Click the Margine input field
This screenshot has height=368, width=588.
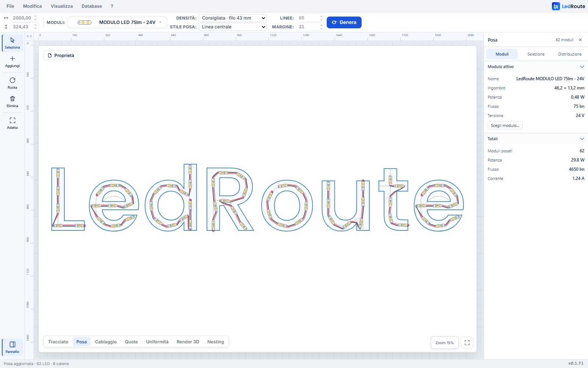point(310,27)
